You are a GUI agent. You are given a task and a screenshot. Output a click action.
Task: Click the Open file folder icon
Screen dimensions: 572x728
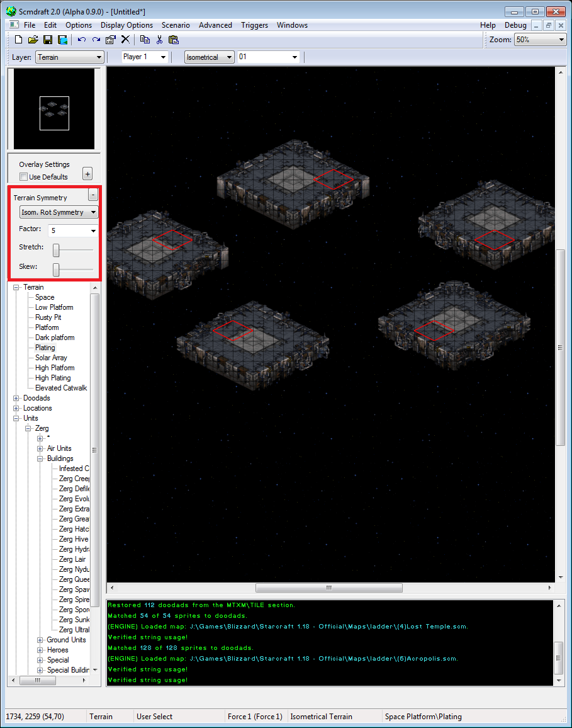pos(33,40)
